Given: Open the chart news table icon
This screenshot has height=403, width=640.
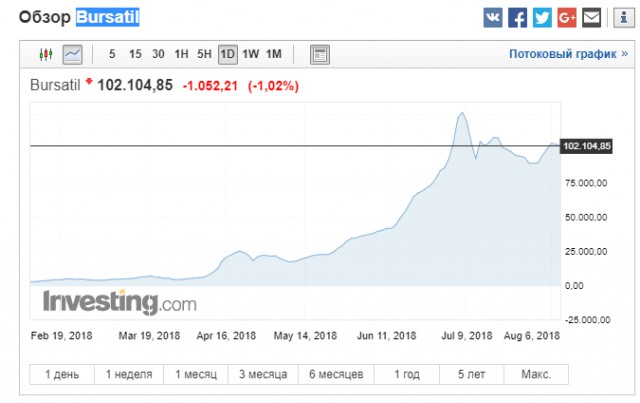Looking at the screenshot, I should 320,55.
